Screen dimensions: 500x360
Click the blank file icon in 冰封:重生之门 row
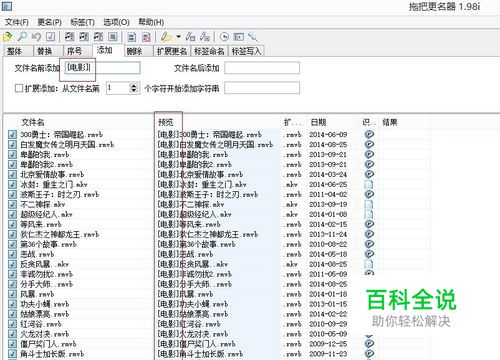[x=369, y=184]
